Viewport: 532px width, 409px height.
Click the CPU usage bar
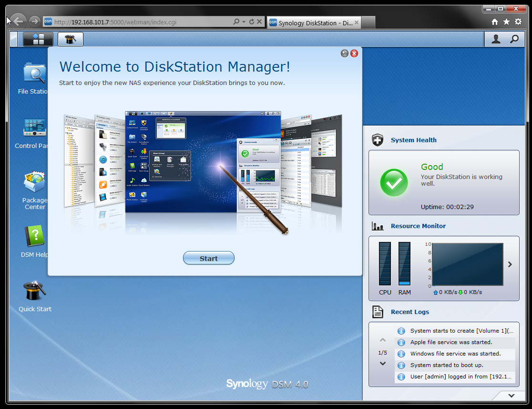click(x=385, y=263)
